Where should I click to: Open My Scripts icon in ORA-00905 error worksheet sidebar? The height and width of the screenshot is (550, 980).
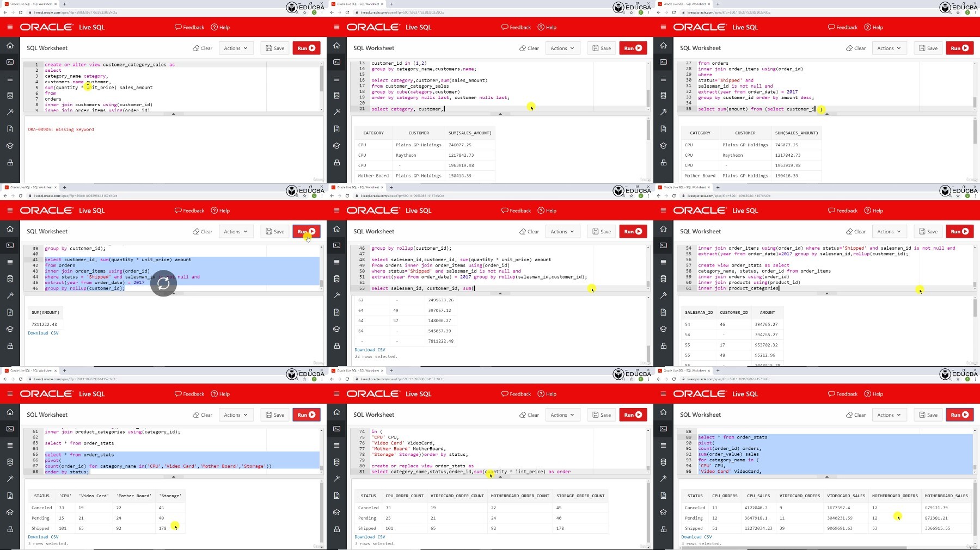click(10, 129)
